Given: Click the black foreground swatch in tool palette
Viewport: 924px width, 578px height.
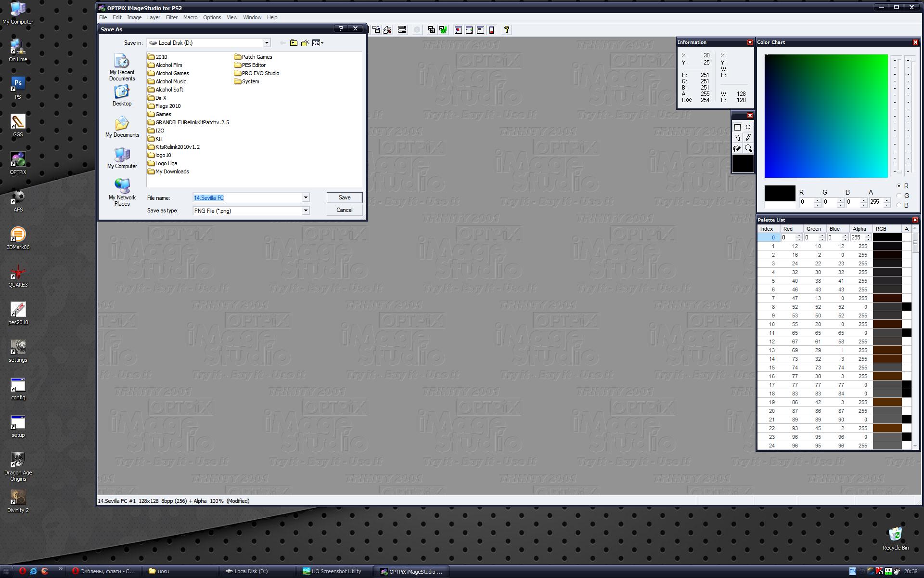Looking at the screenshot, I should (x=743, y=164).
